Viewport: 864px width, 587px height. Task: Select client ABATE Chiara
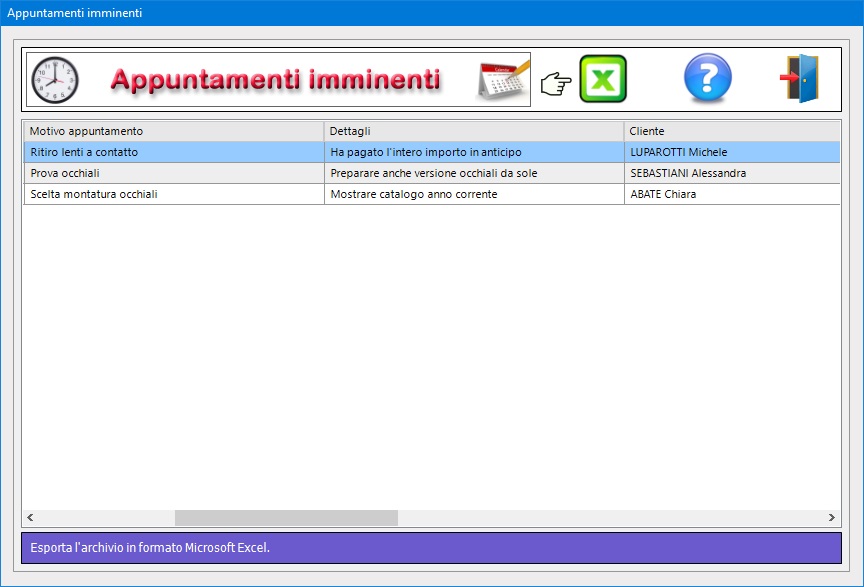tap(732, 194)
